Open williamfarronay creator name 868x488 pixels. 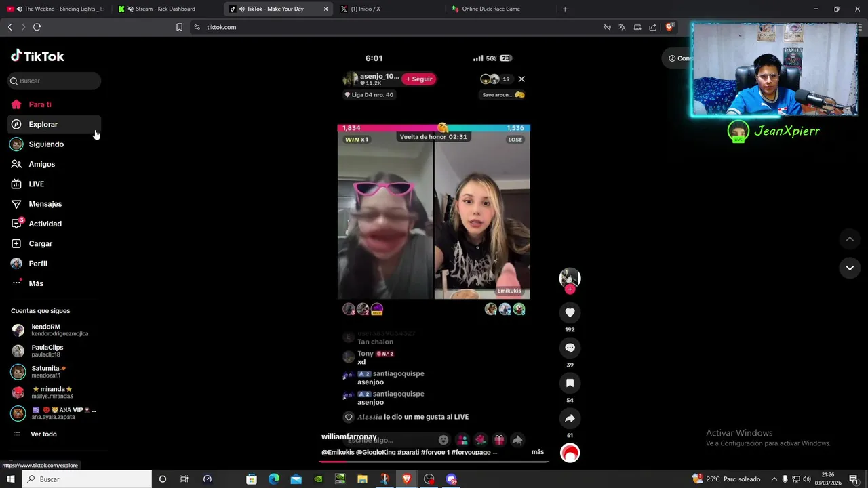(349, 436)
